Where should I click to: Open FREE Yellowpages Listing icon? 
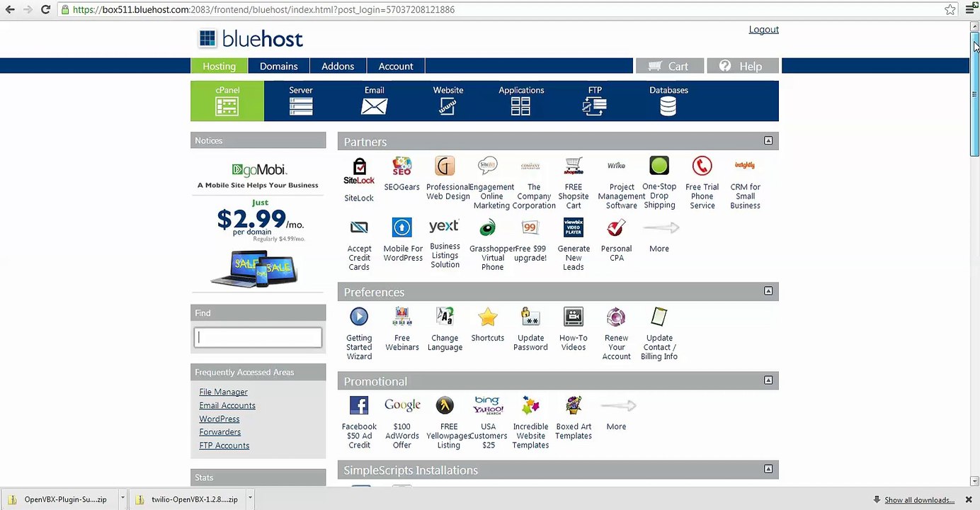click(x=445, y=405)
